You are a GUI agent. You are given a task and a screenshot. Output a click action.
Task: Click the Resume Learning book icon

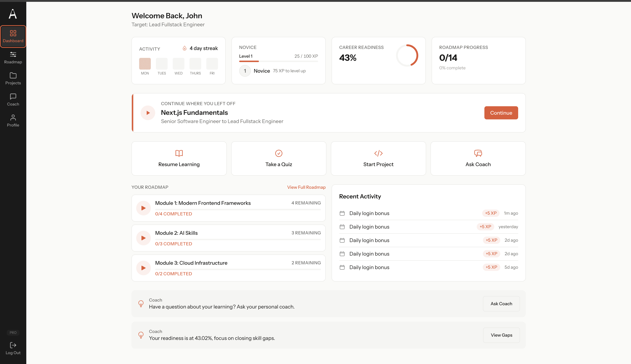coord(179,153)
